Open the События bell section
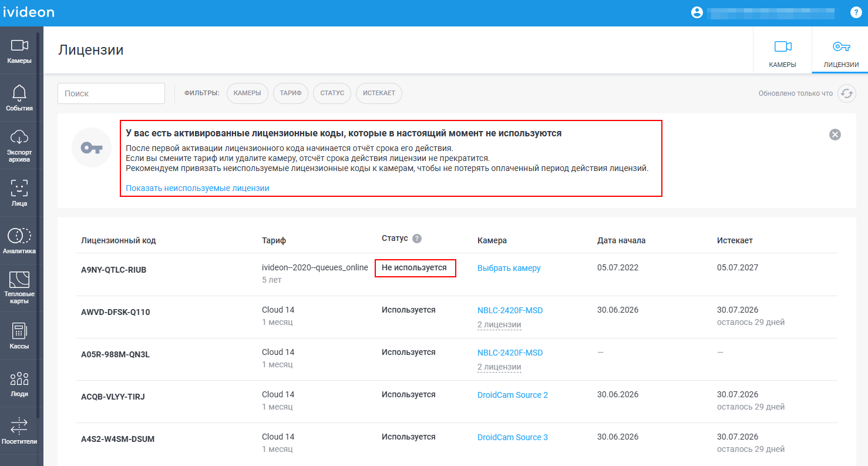The image size is (868, 466). 19,98
